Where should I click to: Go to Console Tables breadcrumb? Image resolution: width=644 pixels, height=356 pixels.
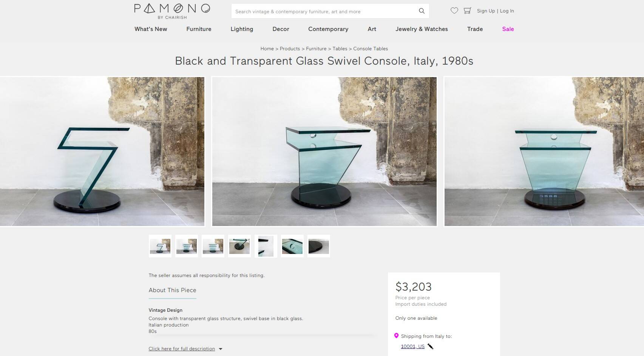371,48
